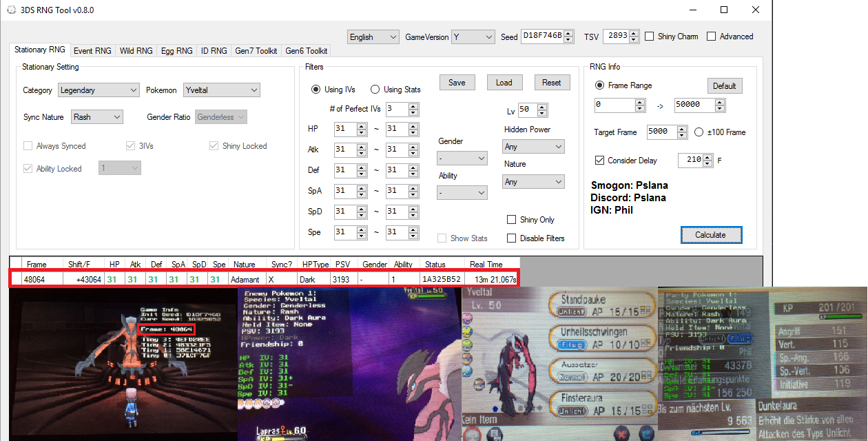Click the Atk maximum IV stepper
This screenshot has width=868, height=441.
pyautogui.click(x=402, y=150)
